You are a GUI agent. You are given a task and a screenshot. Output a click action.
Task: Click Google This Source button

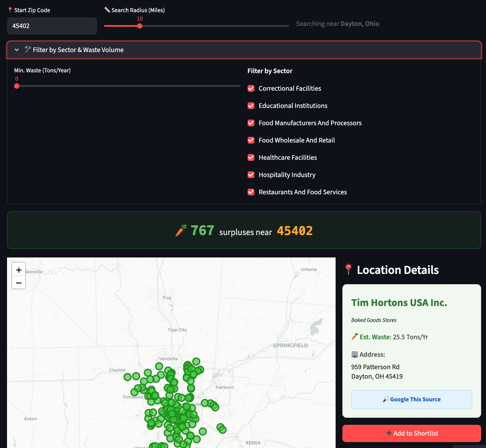411,399
